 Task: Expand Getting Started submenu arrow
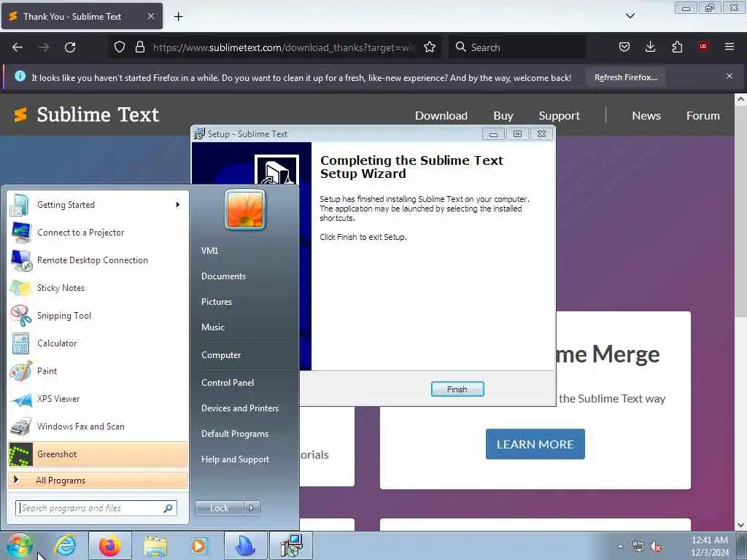point(178,205)
